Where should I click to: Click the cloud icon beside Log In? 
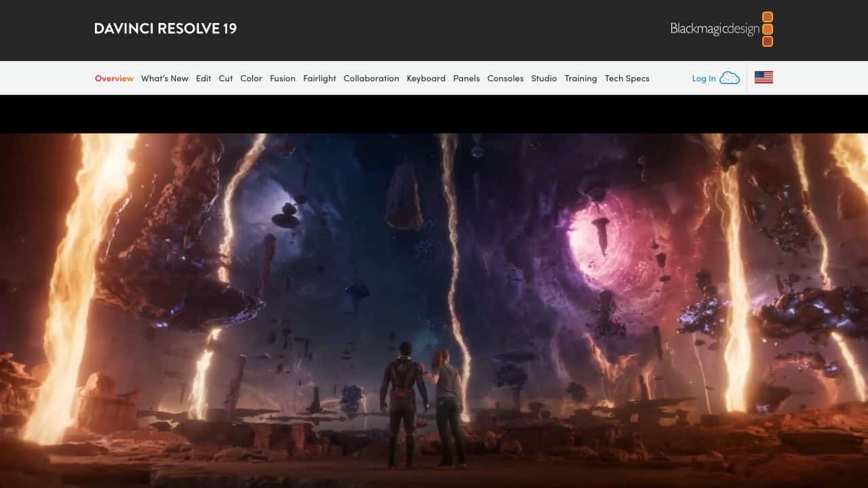point(730,78)
